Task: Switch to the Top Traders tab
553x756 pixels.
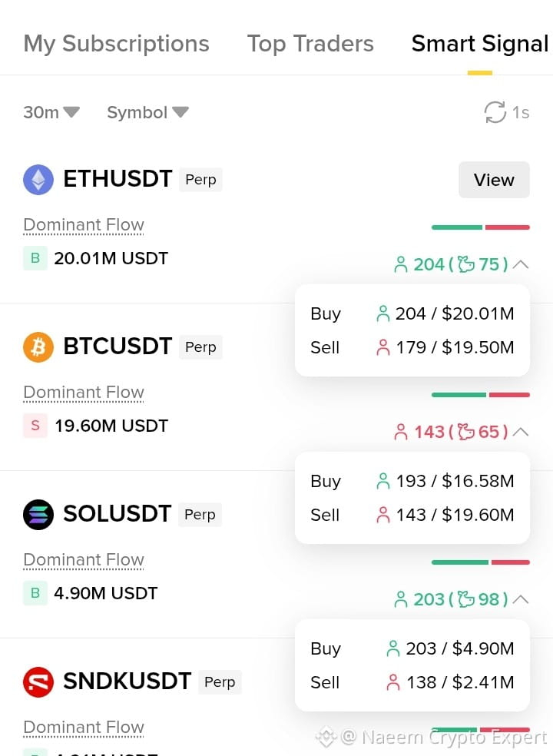Action: tap(310, 43)
